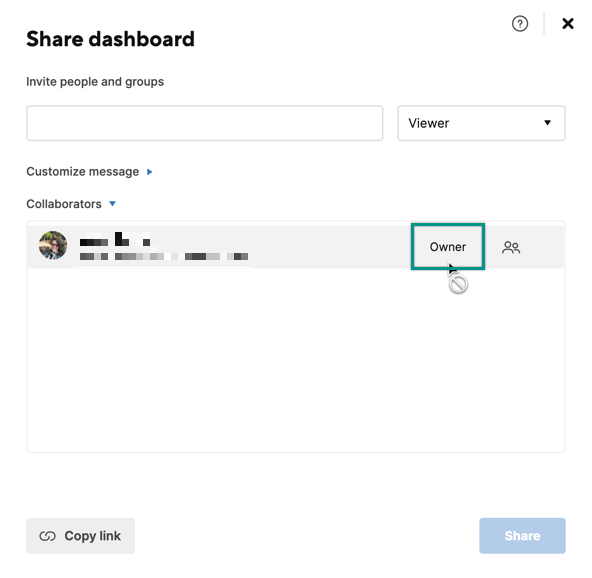The width and height of the screenshot is (592, 578).
Task: Click the collaborator's blurred name text
Action: coord(115,239)
